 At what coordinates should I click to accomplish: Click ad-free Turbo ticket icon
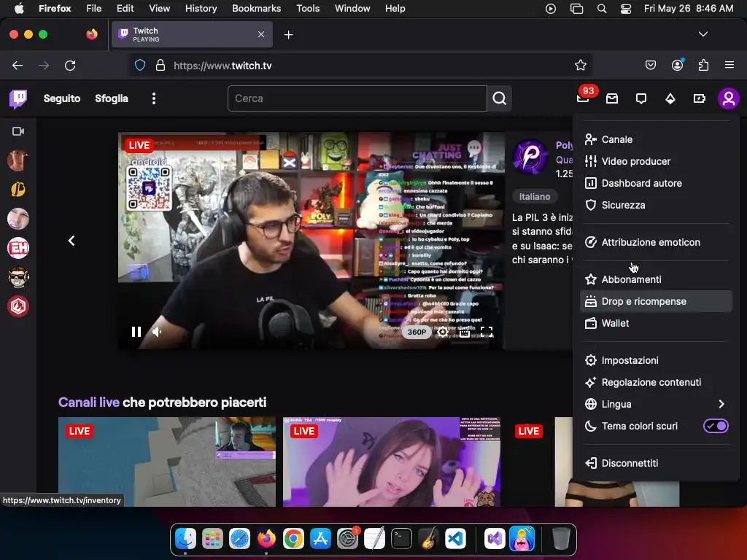[x=700, y=98]
